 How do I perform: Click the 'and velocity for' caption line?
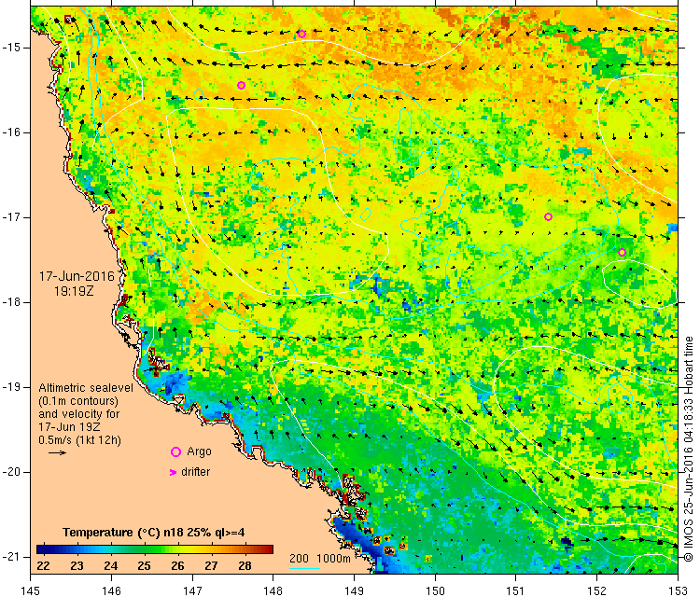click(x=79, y=413)
